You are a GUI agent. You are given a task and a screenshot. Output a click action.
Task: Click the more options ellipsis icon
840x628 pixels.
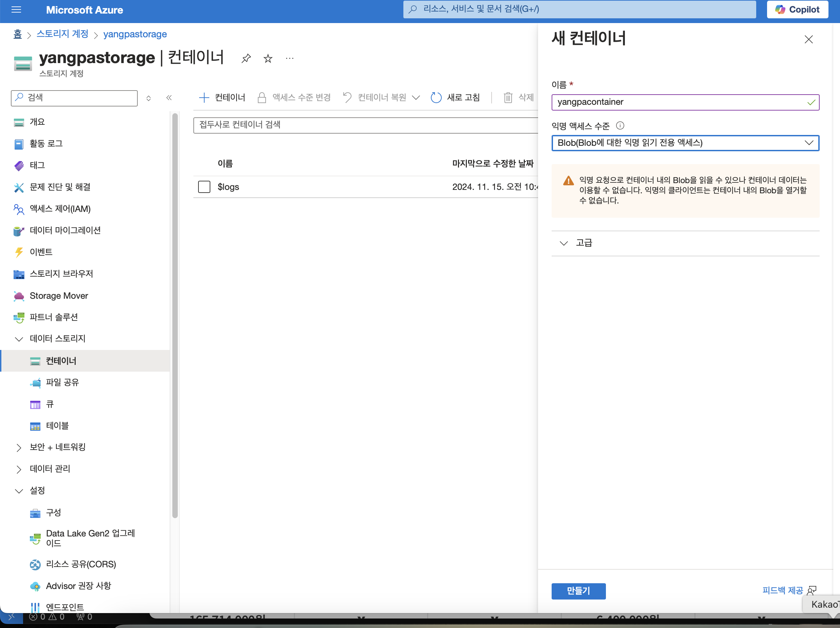tap(290, 58)
